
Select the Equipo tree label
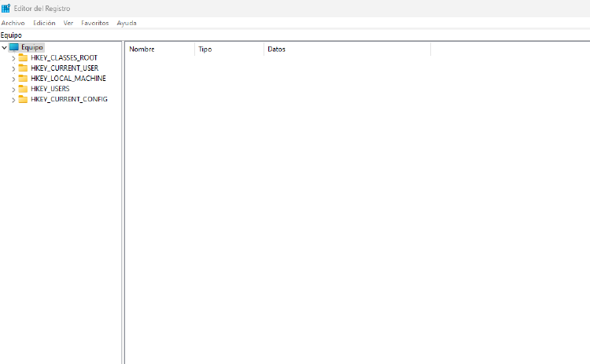click(x=32, y=47)
